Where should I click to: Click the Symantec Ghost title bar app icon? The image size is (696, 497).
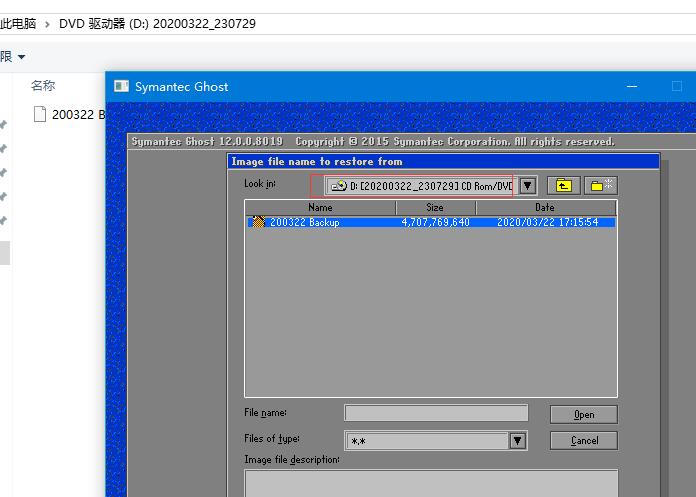(x=121, y=86)
